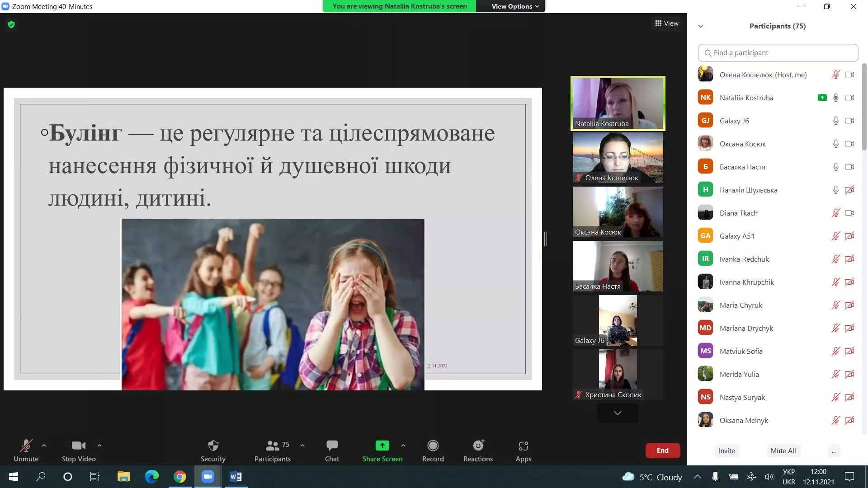The image size is (868, 488).
Task: Click the Share Screen button
Action: (382, 450)
